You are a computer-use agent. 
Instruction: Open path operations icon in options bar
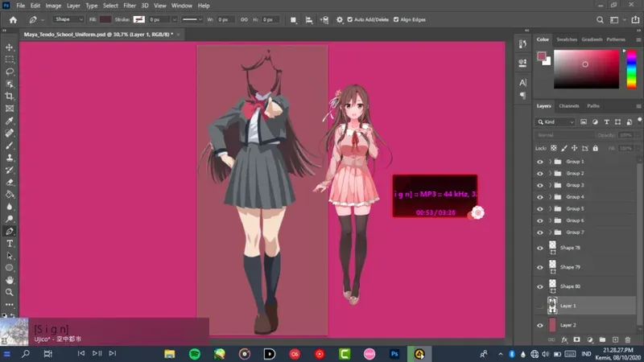(293, 19)
